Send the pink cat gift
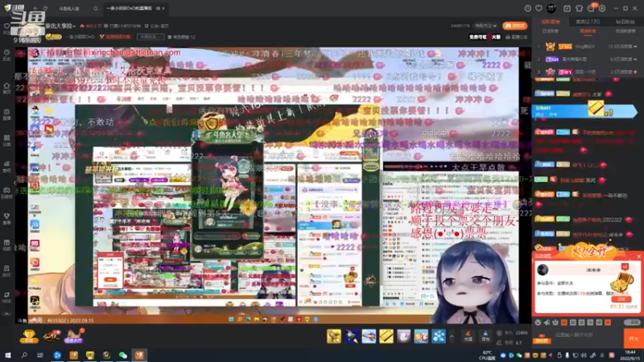The height and width of the screenshot is (362, 644). coord(403,336)
